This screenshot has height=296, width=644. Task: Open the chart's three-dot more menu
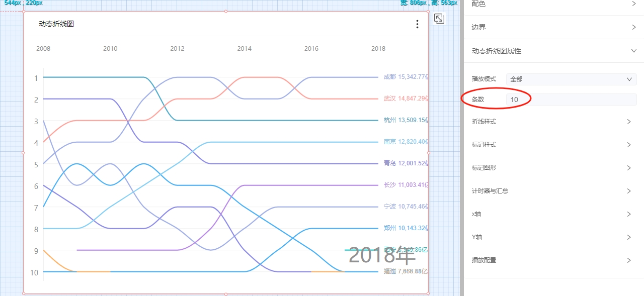pos(417,24)
